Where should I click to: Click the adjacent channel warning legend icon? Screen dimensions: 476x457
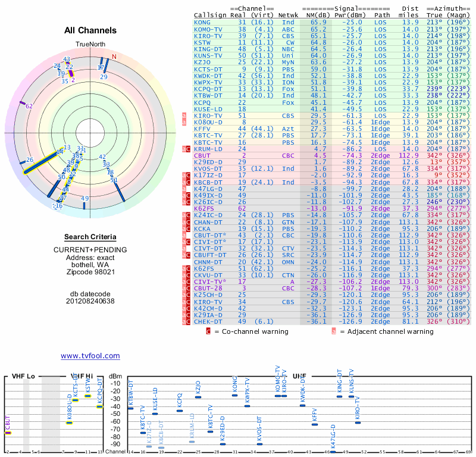(x=334, y=331)
